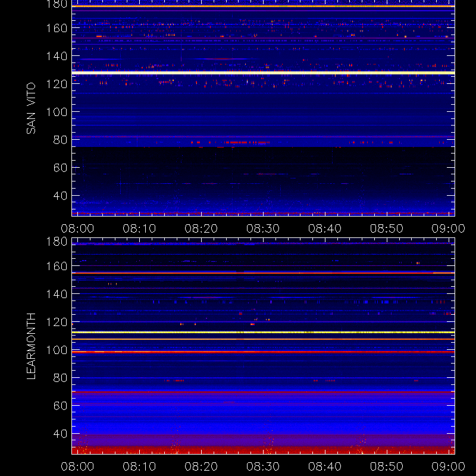Select the 60 tick label on San Vito axis

click(60, 168)
